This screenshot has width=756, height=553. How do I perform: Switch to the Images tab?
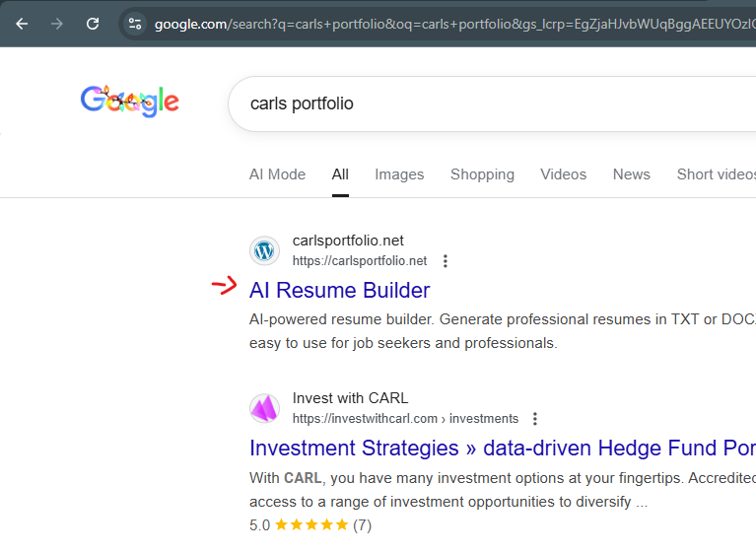[399, 174]
